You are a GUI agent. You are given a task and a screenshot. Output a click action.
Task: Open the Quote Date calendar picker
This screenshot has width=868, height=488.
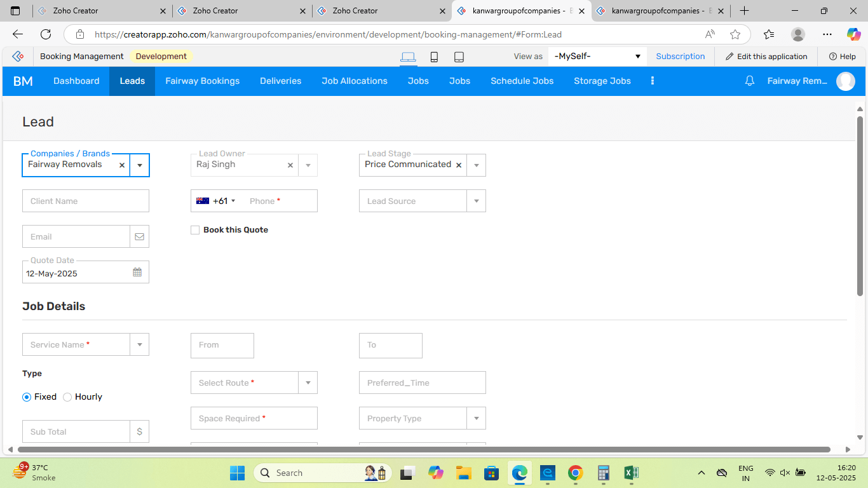[137, 273]
